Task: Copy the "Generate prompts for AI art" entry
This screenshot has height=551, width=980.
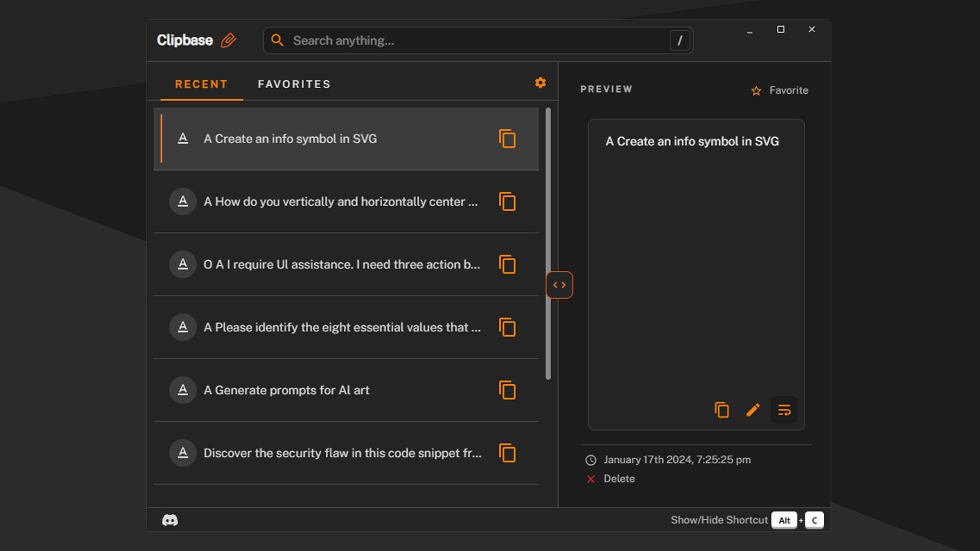Action: coord(507,390)
